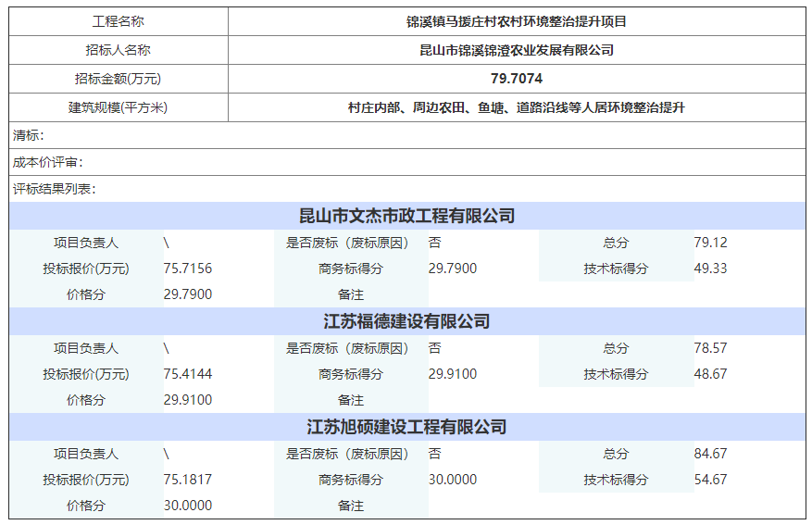Image resolution: width=812 pixels, height=525 pixels.
Task: Open bidder header 江苏旭硕建设工程有限公司
Action: [x=406, y=427]
